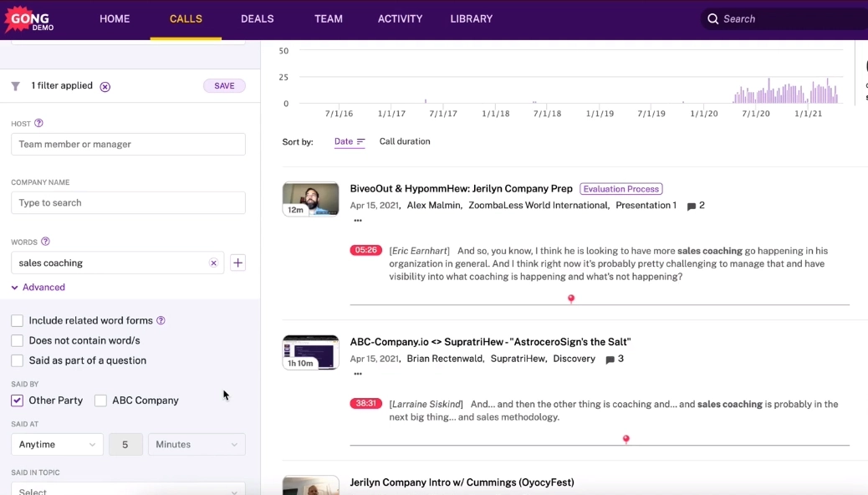This screenshot has width=868, height=495.
Task: Sort by Call duration
Action: pyautogui.click(x=405, y=141)
